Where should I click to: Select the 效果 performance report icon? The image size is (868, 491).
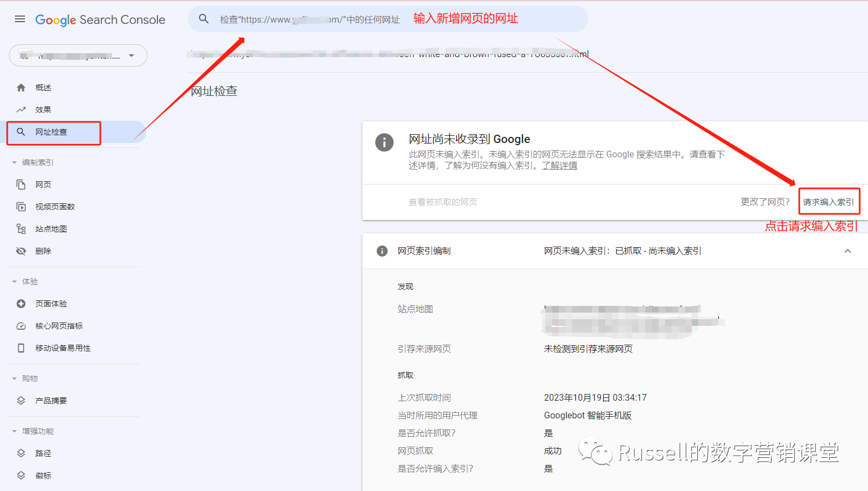click(21, 109)
